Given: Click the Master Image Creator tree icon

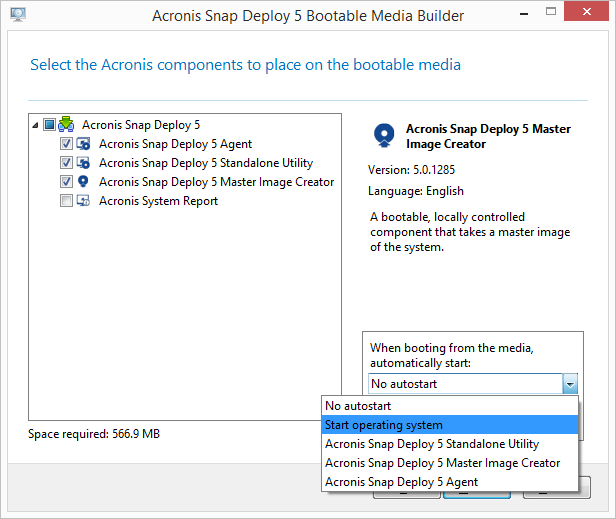Looking at the screenshot, I should point(83,182).
